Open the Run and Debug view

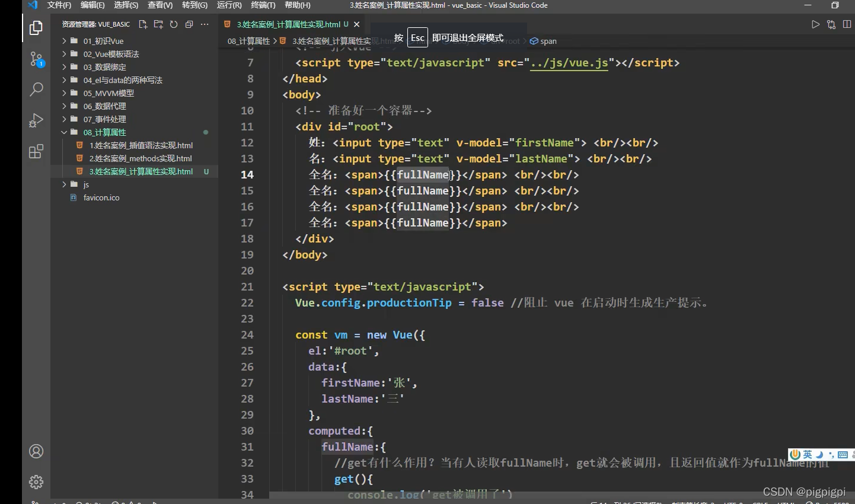(x=36, y=120)
